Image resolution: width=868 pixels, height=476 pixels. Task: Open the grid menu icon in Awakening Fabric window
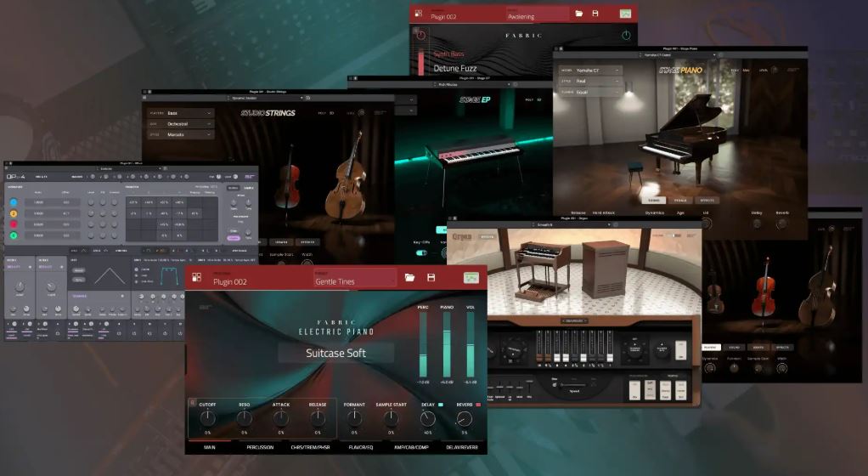419,14
